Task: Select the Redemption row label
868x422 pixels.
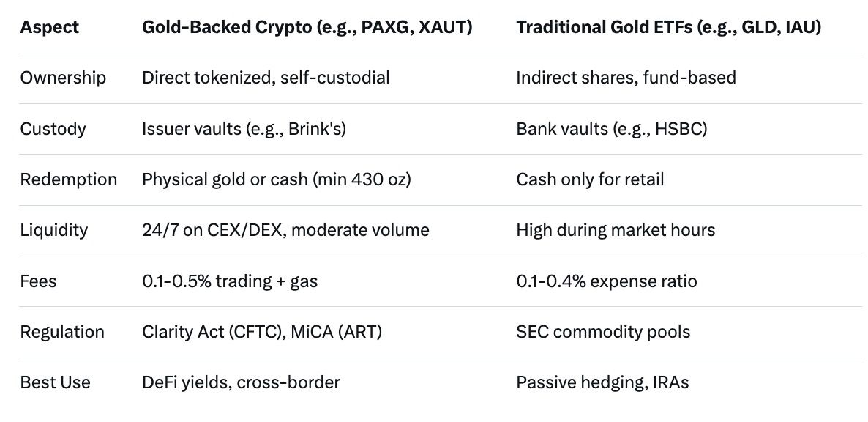Action: tap(69, 179)
